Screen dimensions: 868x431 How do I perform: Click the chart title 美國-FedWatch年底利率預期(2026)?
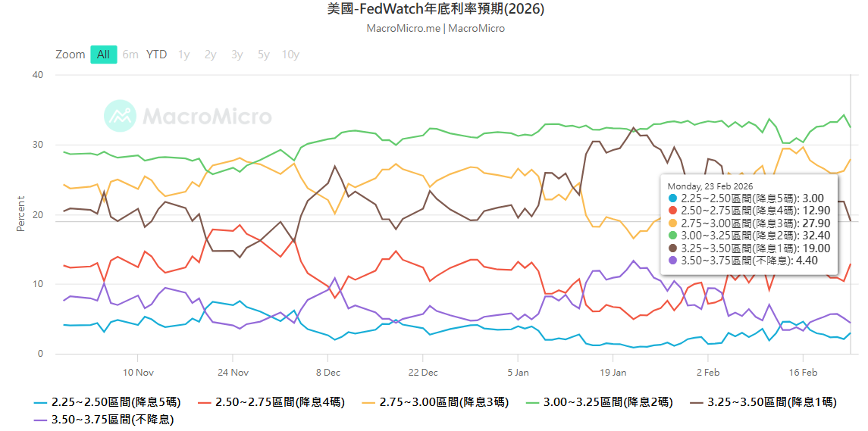click(435, 9)
